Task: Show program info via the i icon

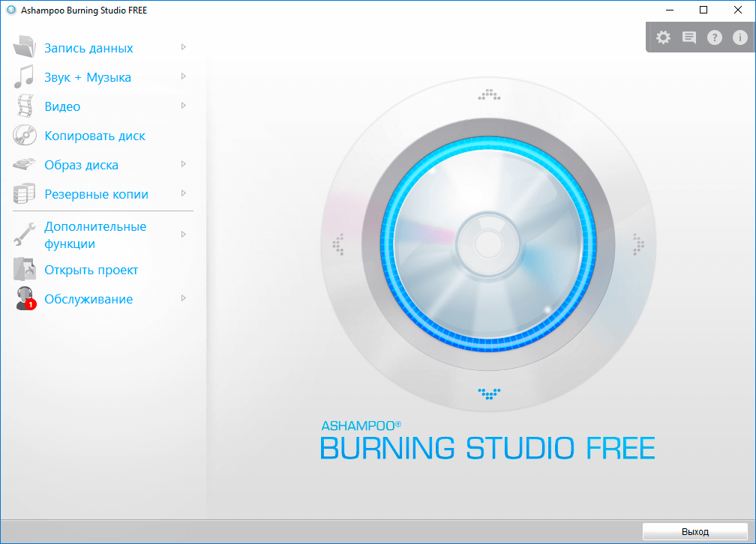Action: coord(739,37)
